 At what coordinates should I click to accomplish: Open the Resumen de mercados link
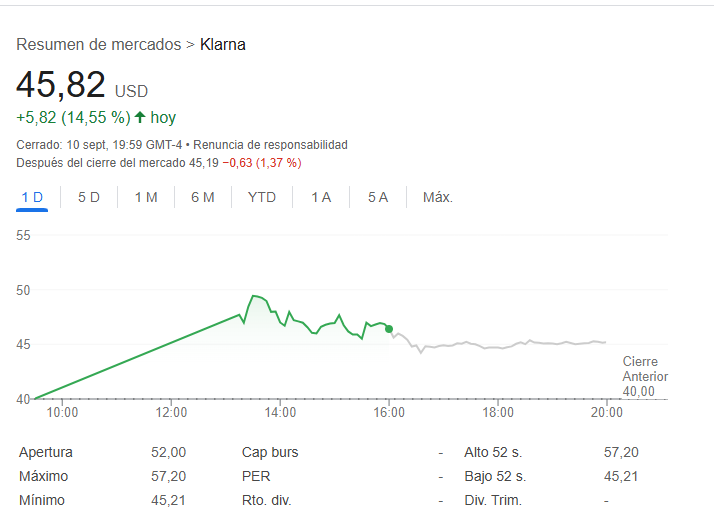(x=99, y=44)
